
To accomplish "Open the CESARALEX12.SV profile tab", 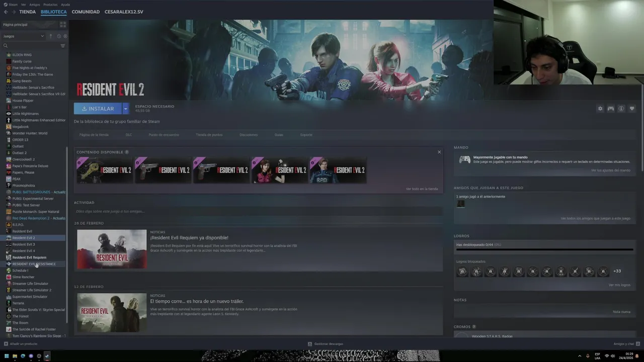I will pyautogui.click(x=124, y=12).
